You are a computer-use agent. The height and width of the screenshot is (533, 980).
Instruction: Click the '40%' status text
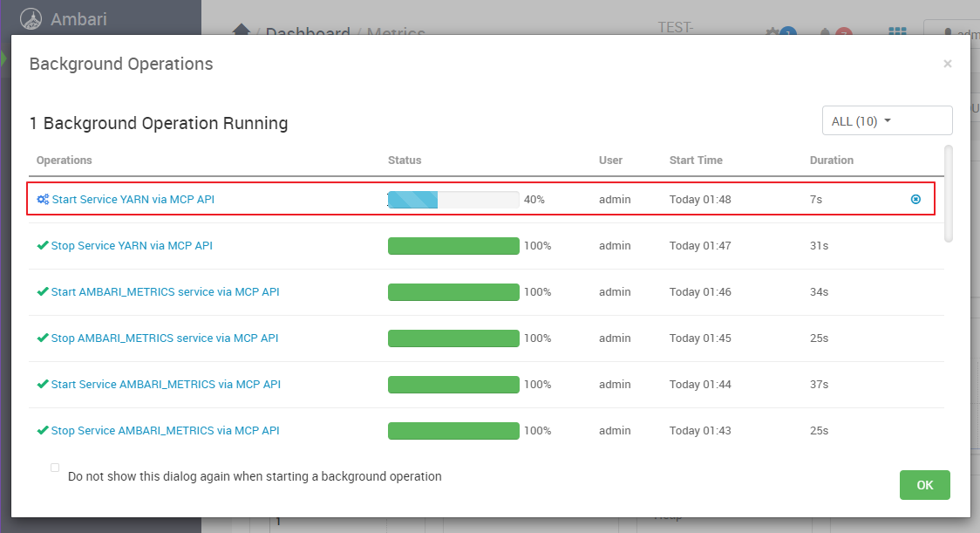(x=534, y=200)
